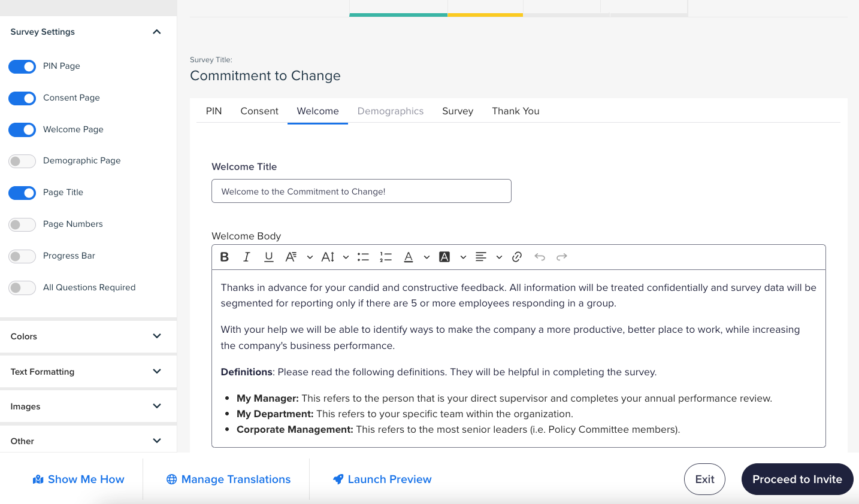Disable the PIN Page toggle
Image resolution: width=859 pixels, height=504 pixels.
point(22,66)
